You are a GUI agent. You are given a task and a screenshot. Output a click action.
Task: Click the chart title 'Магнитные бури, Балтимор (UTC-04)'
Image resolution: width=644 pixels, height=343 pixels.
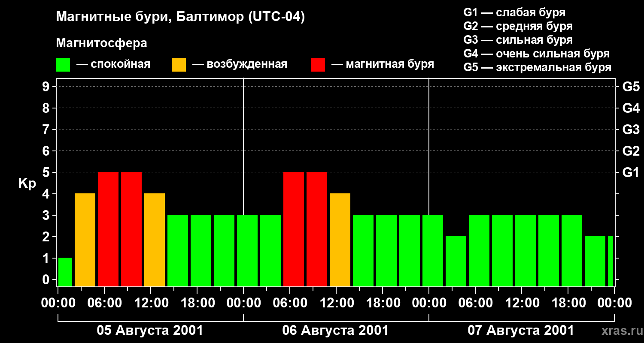pos(180,17)
